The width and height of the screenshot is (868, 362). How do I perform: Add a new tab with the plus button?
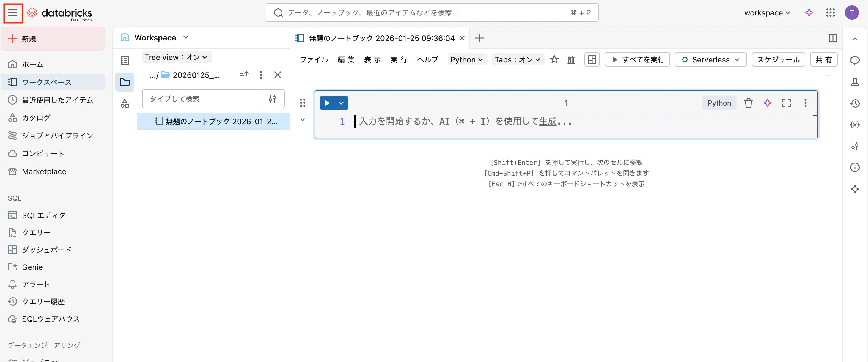click(479, 38)
